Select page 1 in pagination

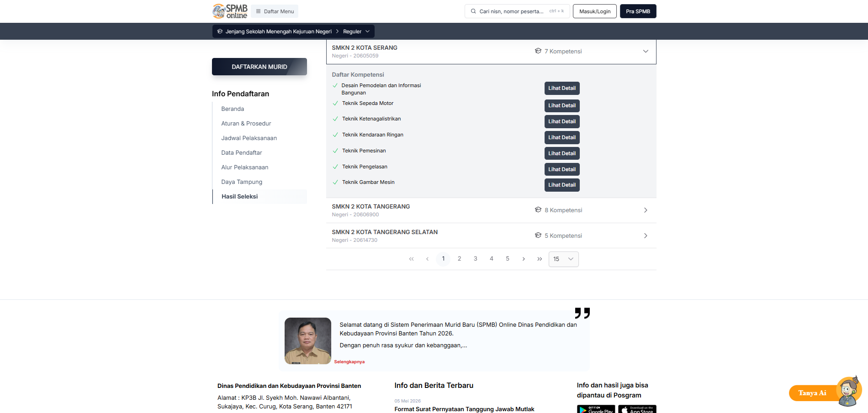443,259
